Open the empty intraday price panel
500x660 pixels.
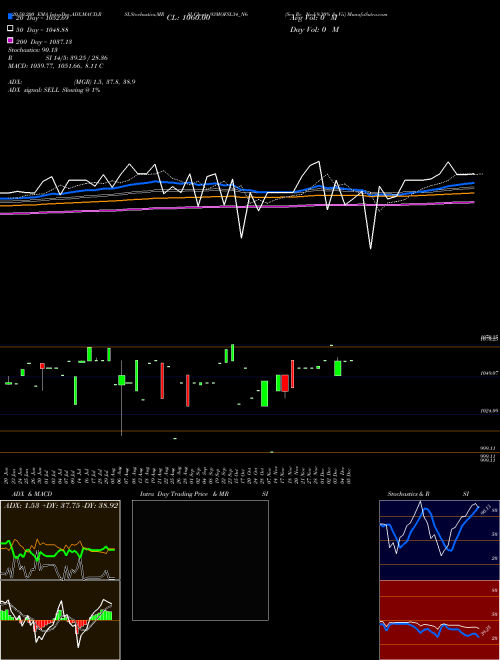[200, 560]
